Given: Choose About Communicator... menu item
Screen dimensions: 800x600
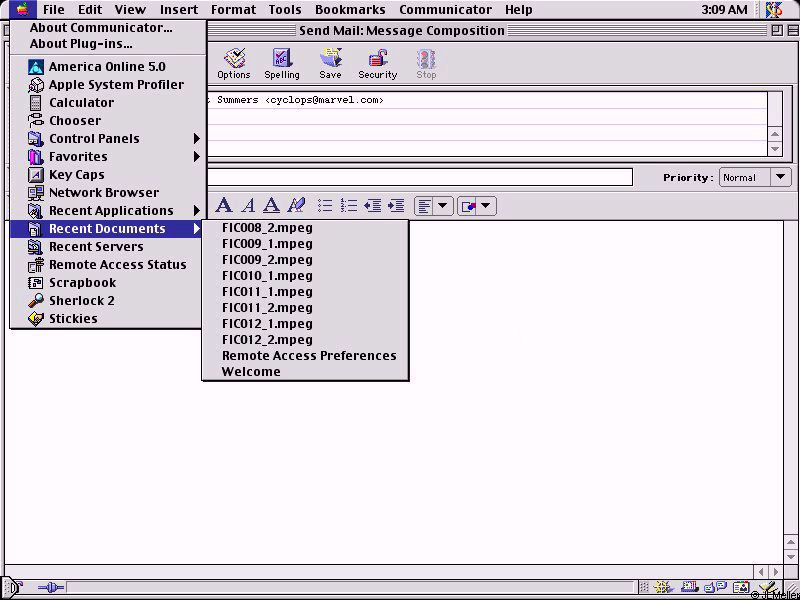Looking at the screenshot, I should pyautogui.click(x=108, y=28).
